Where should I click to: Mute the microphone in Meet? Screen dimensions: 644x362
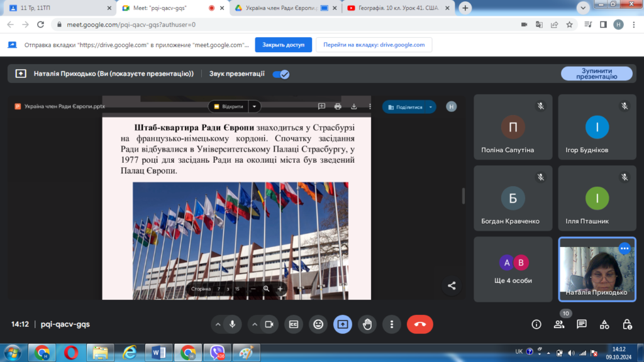click(232, 324)
